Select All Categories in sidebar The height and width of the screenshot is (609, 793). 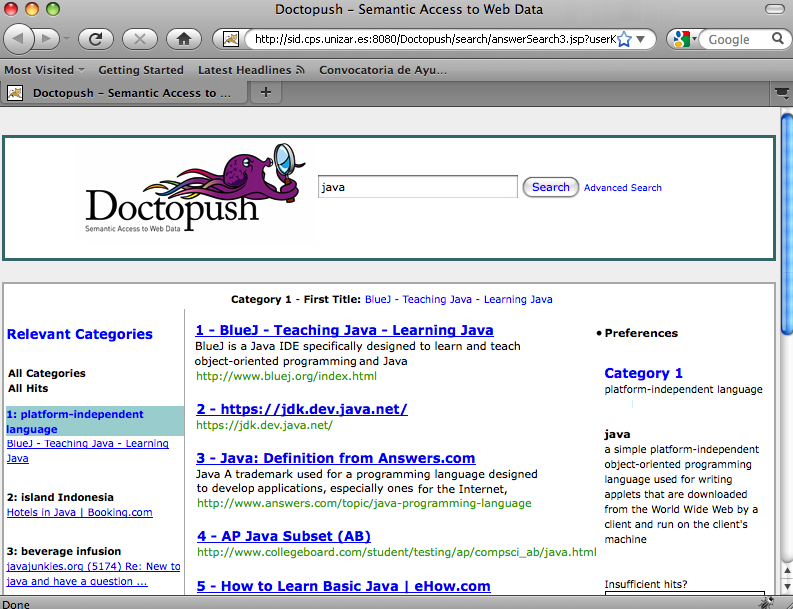[47, 373]
